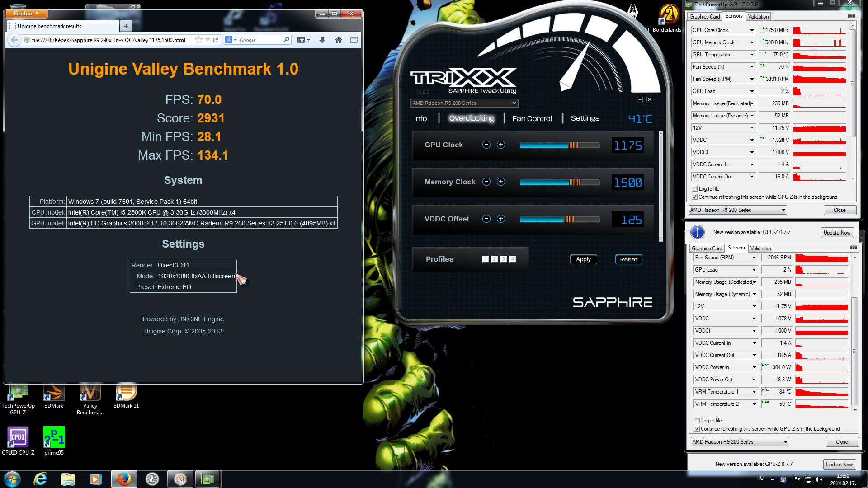Open VDDC Power In sensor dropdown
868x488 pixels.
tap(754, 367)
